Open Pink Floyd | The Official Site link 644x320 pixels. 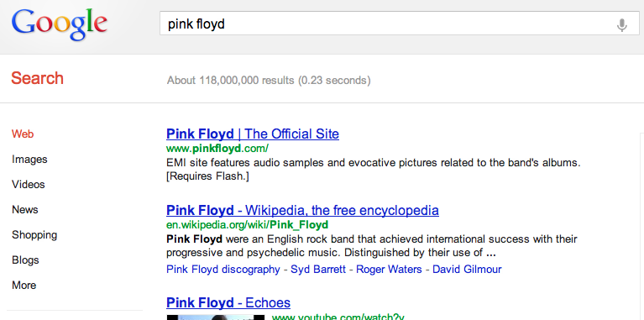[x=253, y=134]
